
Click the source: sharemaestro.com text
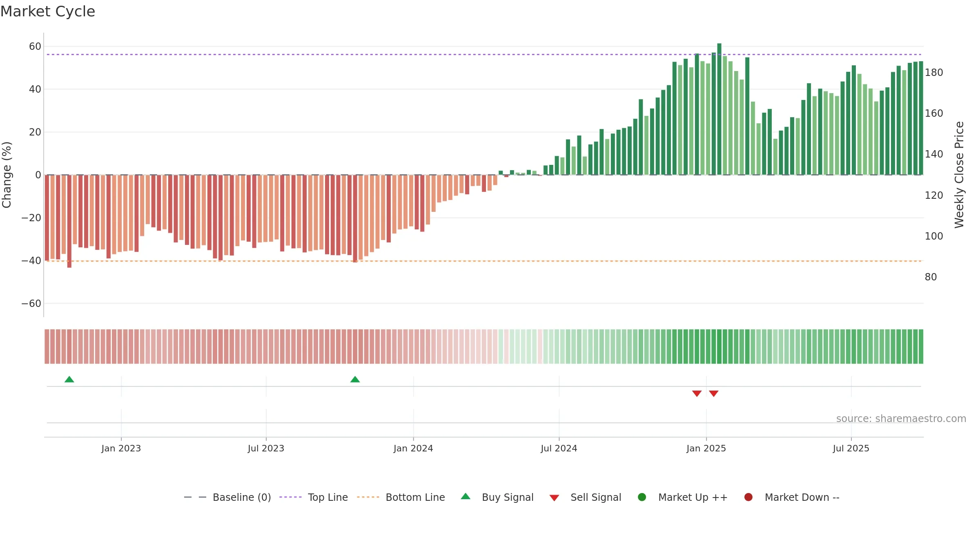901,419
